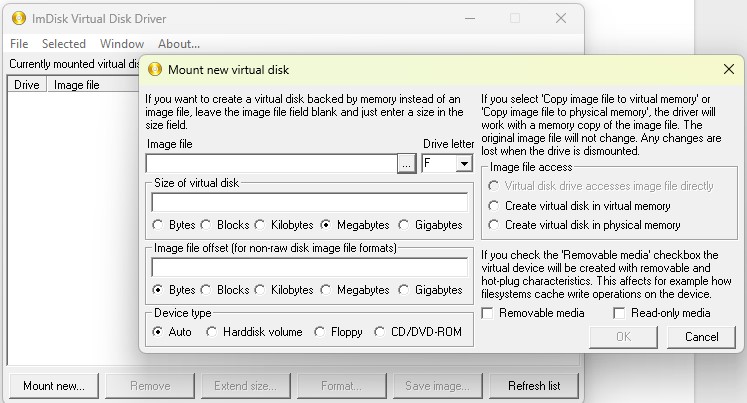The image size is (747, 403).
Task: Set device type to Harddisk volume
Action: [x=212, y=331]
